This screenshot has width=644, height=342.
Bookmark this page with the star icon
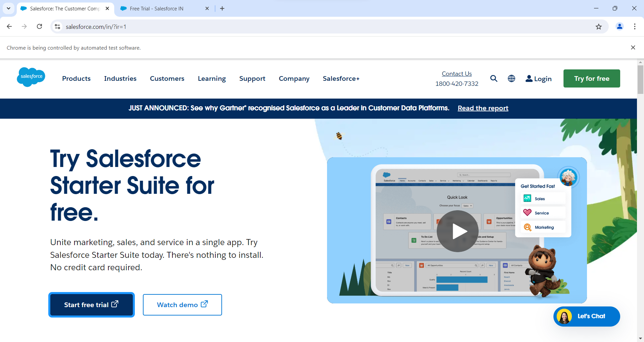(598, 27)
